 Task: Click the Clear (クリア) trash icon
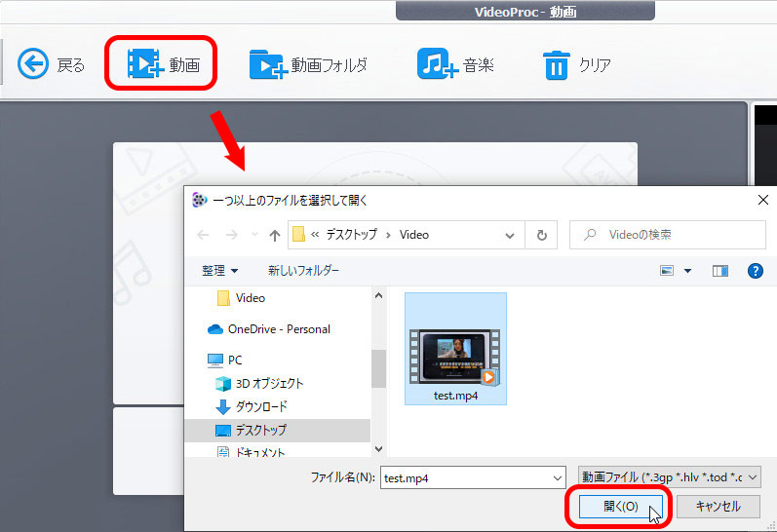coord(556,65)
